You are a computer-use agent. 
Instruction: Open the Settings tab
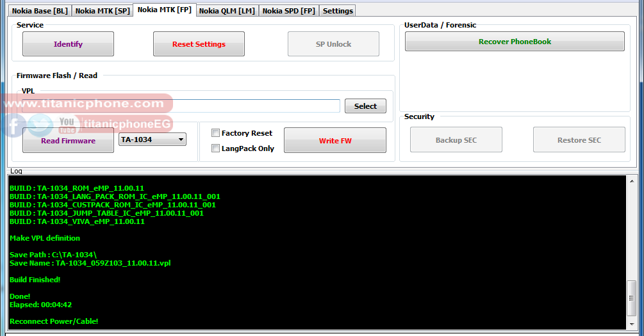(x=338, y=11)
